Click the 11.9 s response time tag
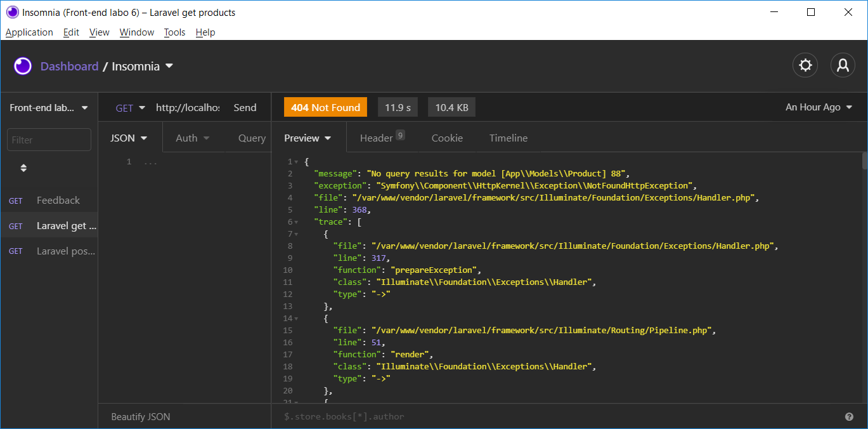 tap(398, 107)
